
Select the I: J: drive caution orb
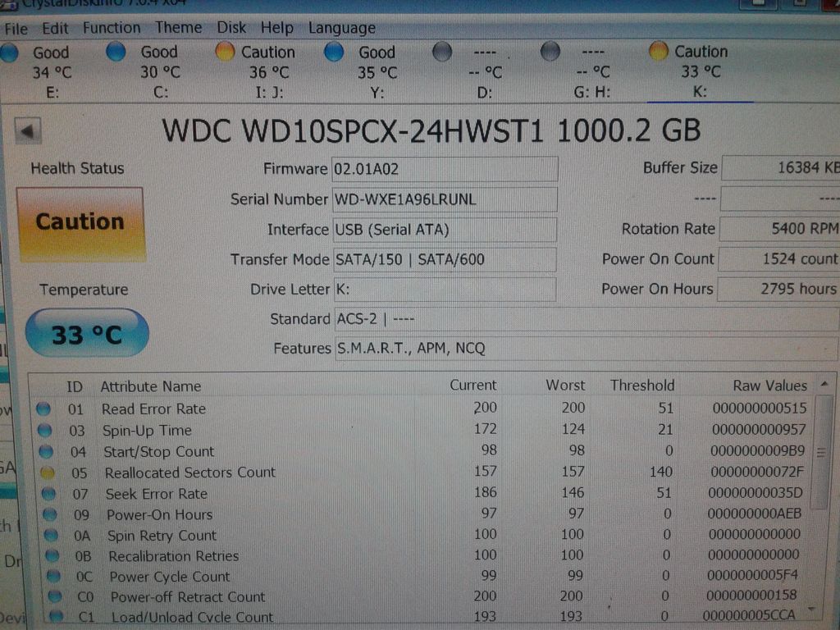[x=225, y=52]
